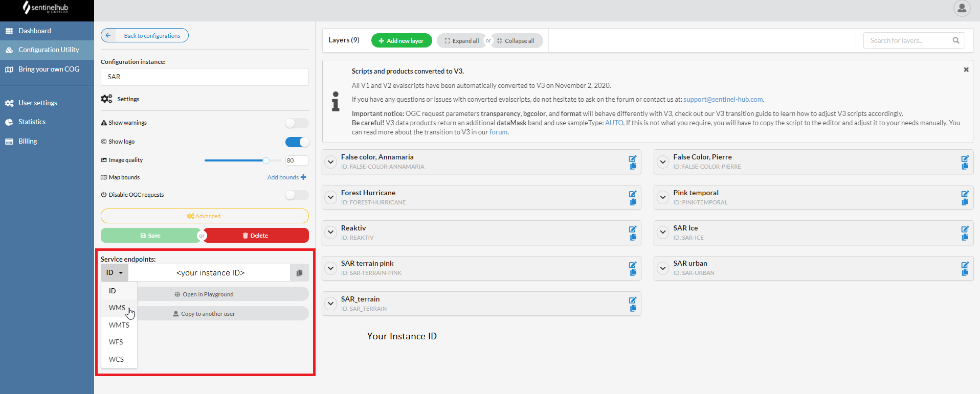Copy configuration to another user
Screen dimensions: 980x394
(205, 314)
